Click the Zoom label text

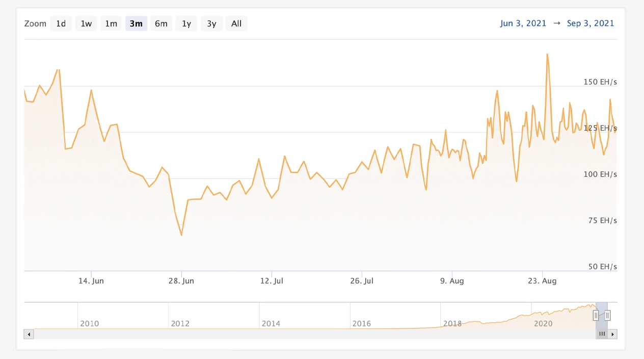[x=35, y=23]
